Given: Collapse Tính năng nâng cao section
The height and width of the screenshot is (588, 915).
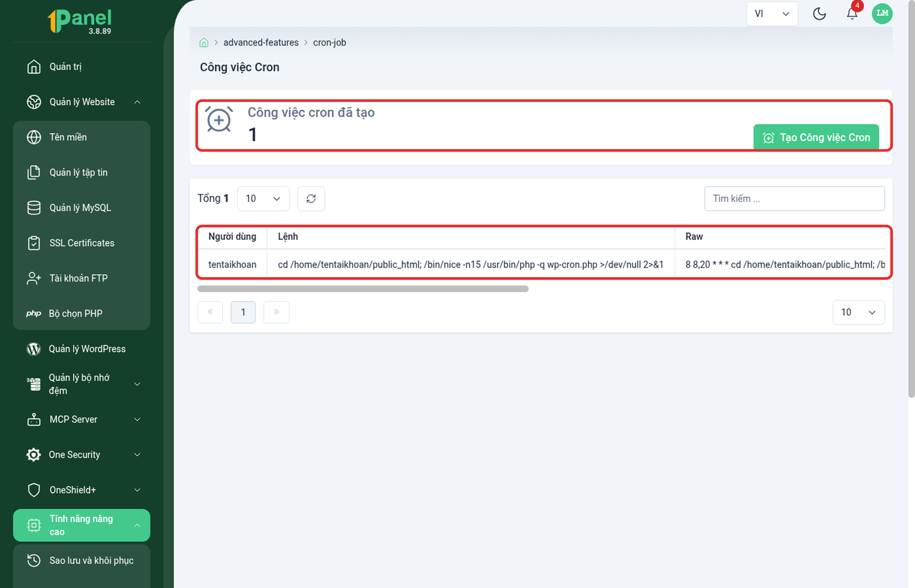Looking at the screenshot, I should tap(137, 525).
